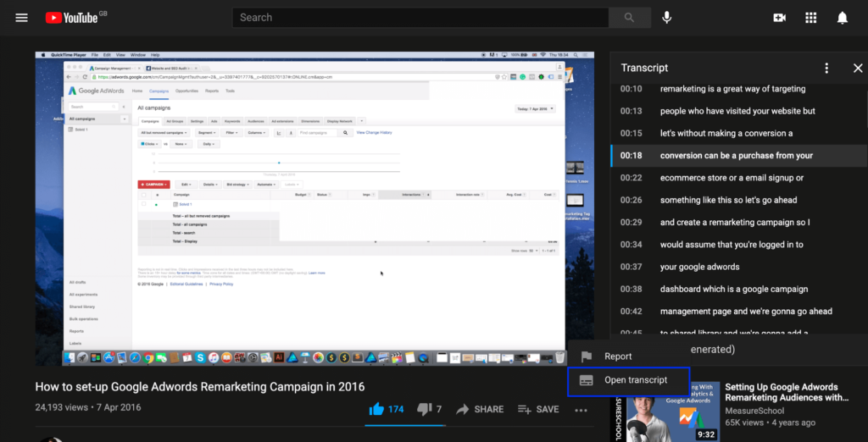Close the Transcript panel
The width and height of the screenshot is (868, 442).
(x=858, y=68)
